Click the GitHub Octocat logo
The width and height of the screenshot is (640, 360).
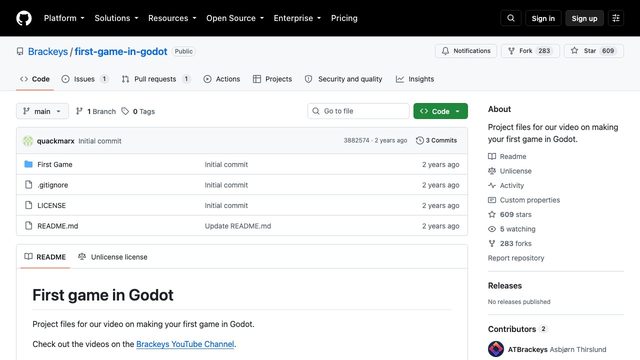(x=24, y=18)
